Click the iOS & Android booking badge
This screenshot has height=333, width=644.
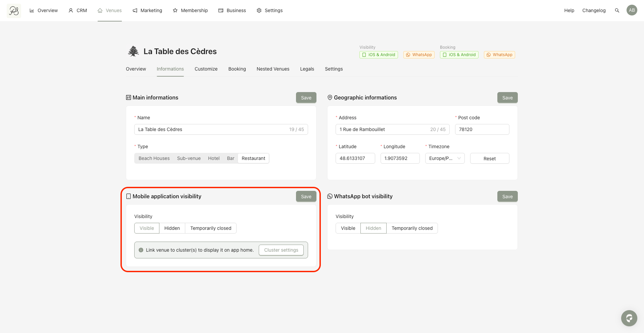pyautogui.click(x=459, y=55)
